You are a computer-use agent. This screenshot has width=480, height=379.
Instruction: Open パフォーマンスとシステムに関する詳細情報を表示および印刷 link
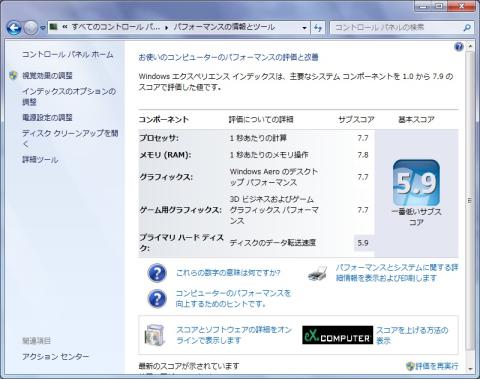coord(397,273)
